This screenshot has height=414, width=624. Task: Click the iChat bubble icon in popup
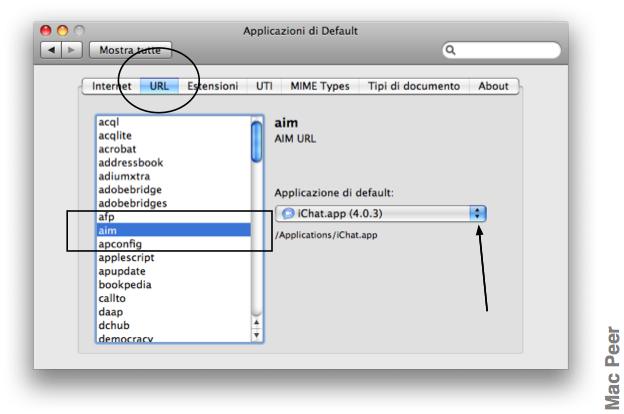pos(288,214)
